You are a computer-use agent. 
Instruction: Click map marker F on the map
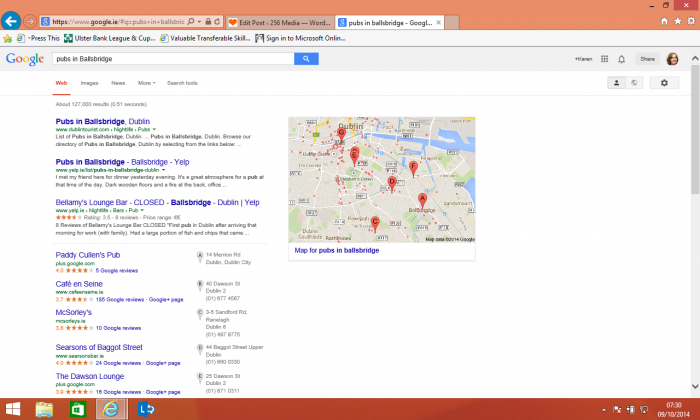(x=413, y=169)
